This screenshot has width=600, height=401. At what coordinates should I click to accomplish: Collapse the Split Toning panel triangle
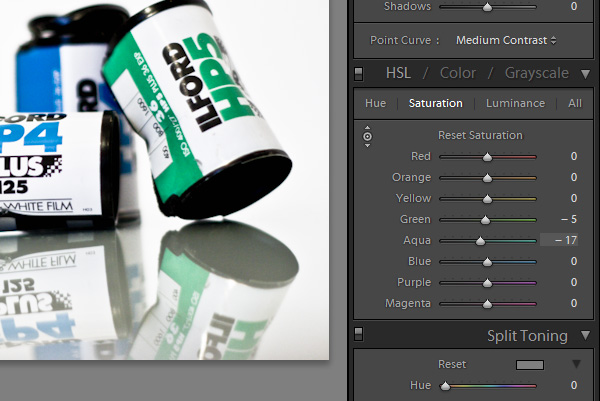[x=585, y=336]
